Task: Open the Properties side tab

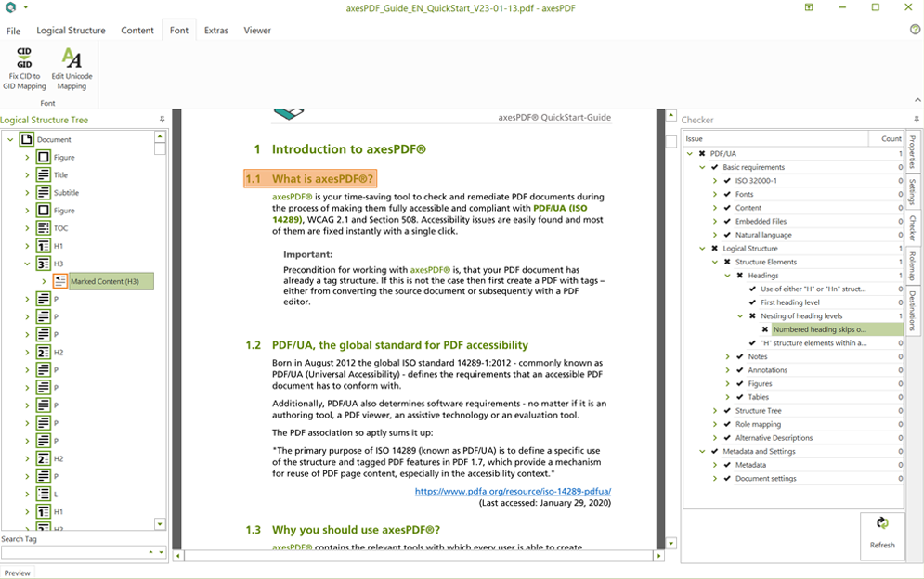Action: (912, 152)
